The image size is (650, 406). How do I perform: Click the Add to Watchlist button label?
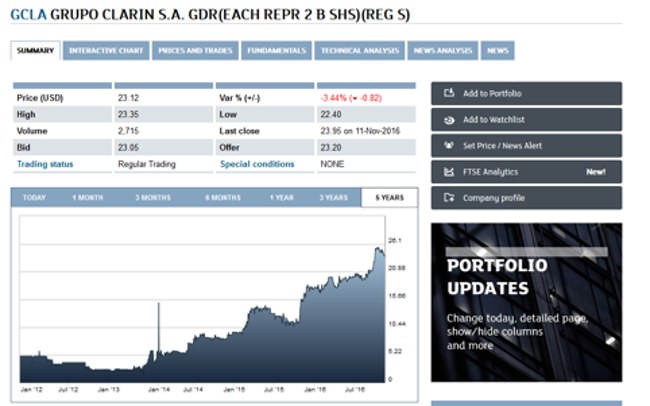pyautogui.click(x=494, y=119)
